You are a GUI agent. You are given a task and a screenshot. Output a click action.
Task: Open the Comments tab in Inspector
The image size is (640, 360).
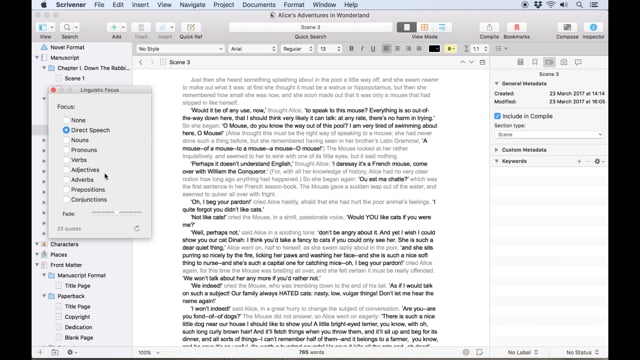(x=578, y=62)
